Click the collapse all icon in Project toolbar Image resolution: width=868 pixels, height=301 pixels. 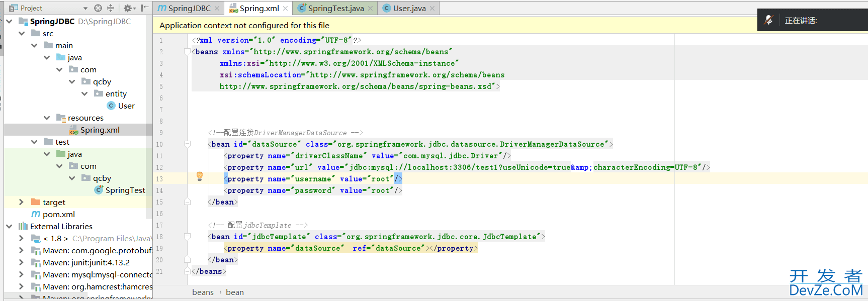(x=111, y=8)
